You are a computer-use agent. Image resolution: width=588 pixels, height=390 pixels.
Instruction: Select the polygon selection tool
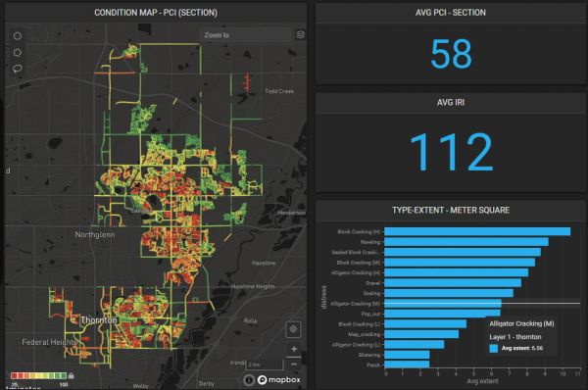pyautogui.click(x=18, y=53)
